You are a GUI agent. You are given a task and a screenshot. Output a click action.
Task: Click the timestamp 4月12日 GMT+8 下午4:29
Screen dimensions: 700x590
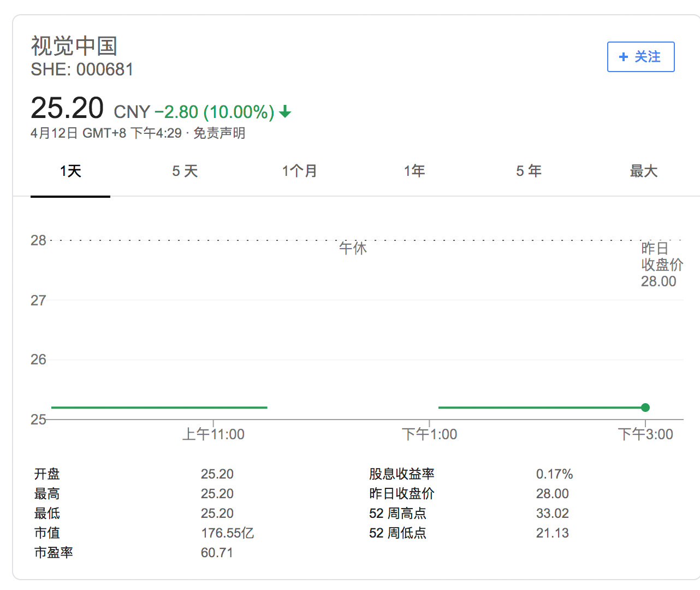[x=106, y=133]
